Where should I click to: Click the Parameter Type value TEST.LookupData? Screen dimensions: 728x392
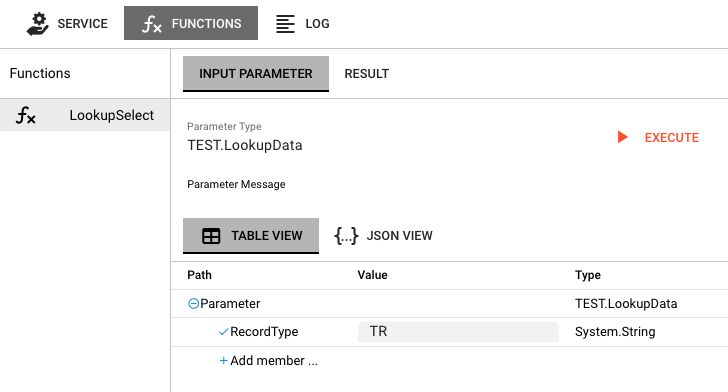(x=245, y=145)
